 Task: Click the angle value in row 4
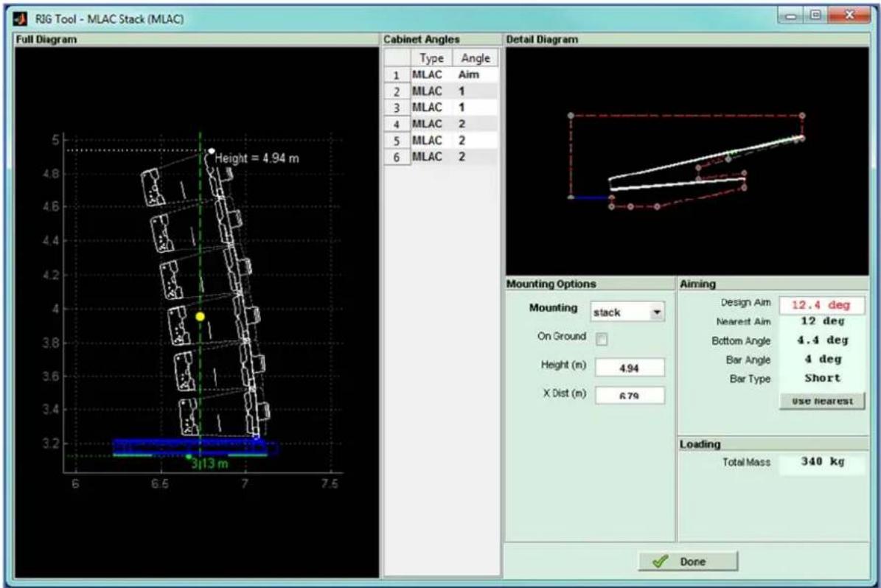click(x=476, y=124)
